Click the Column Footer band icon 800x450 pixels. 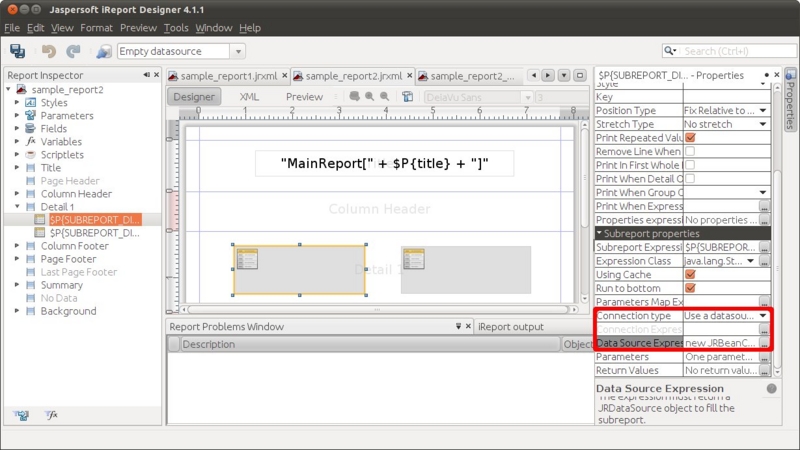click(31, 246)
